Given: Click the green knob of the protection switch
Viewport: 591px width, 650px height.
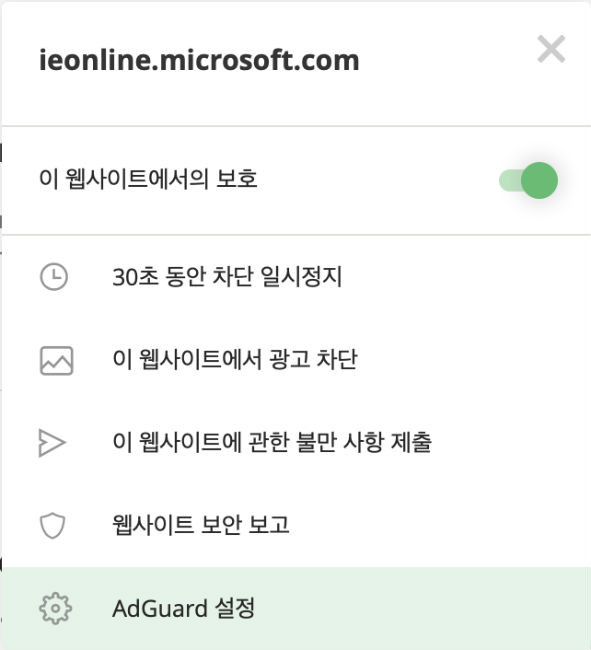Looking at the screenshot, I should 539,180.
